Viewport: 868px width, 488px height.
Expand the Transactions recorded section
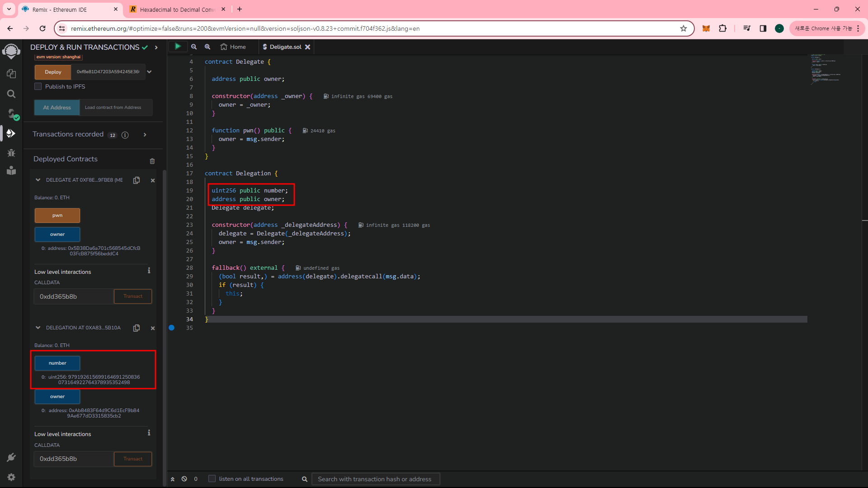(x=145, y=135)
